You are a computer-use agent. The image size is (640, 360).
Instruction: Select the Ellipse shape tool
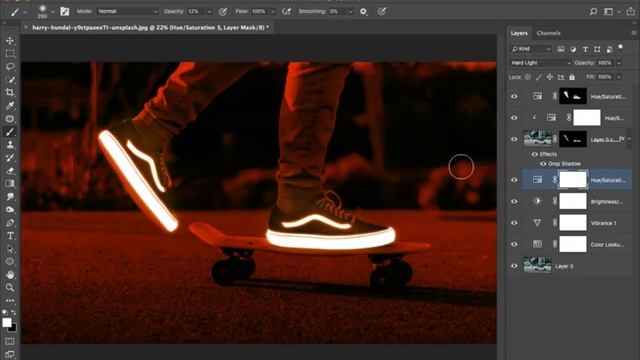(10, 262)
